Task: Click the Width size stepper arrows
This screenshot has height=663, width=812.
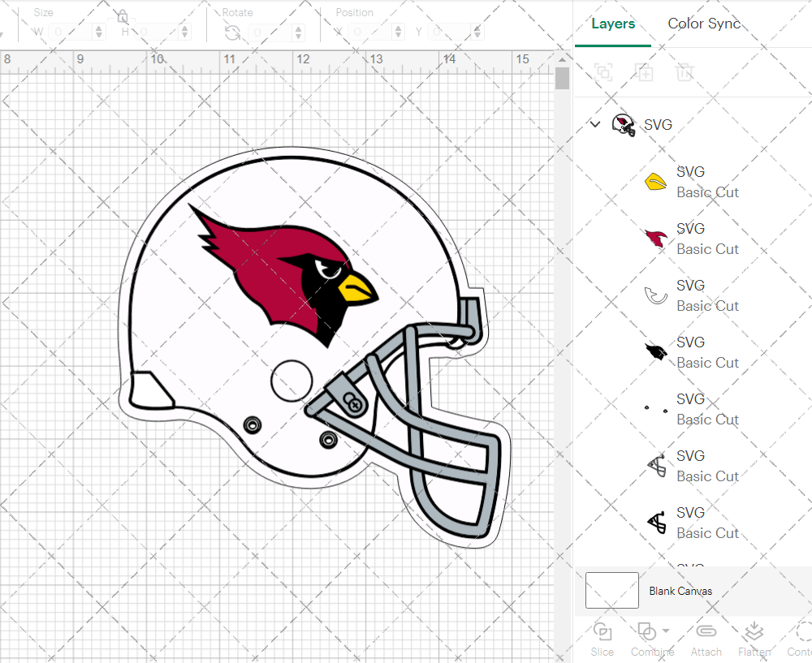Action: (x=99, y=32)
